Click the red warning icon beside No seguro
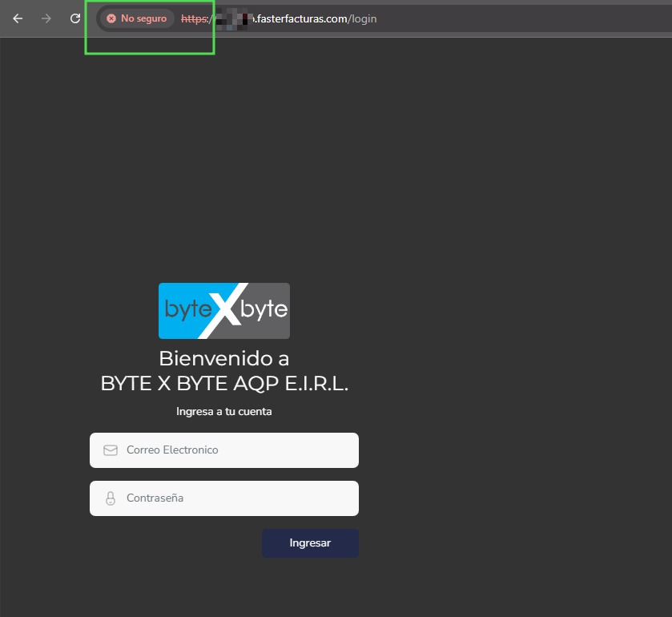Viewport: 672px width, 617px height. tap(111, 18)
